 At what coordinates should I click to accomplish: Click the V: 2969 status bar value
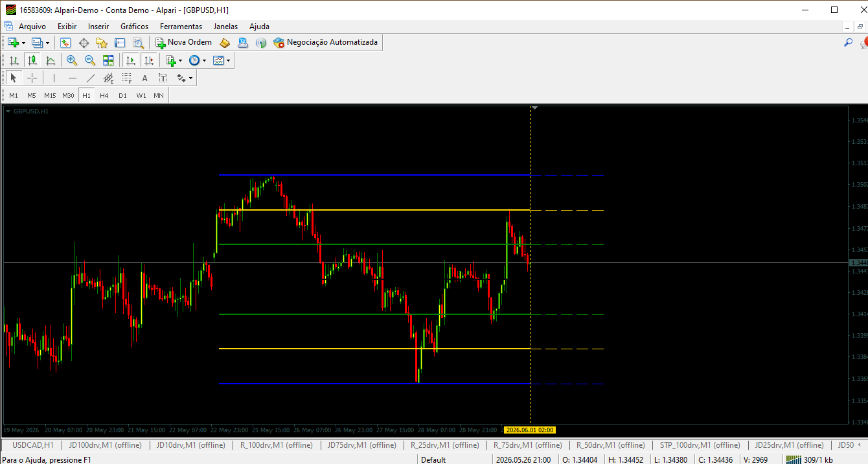pos(755,459)
